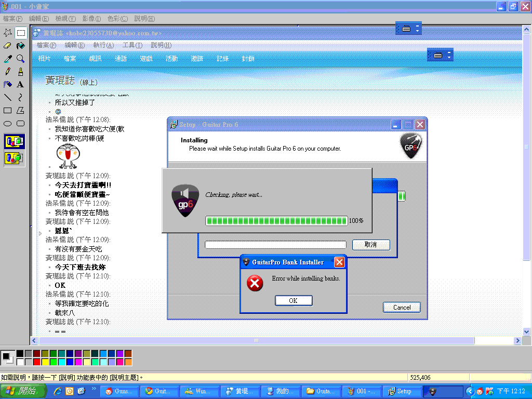This screenshot has height=399, width=532.
Task: Open the 編輯(E) menu in Paint
Action: (x=38, y=19)
